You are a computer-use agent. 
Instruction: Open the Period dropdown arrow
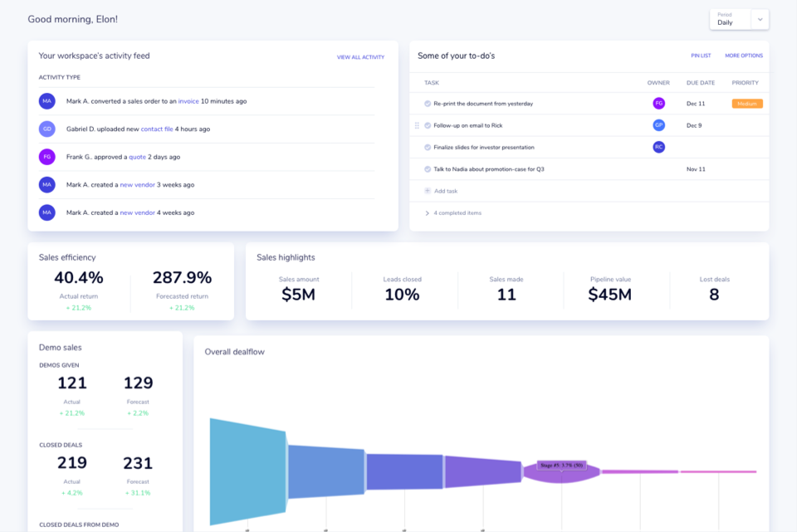pos(760,19)
